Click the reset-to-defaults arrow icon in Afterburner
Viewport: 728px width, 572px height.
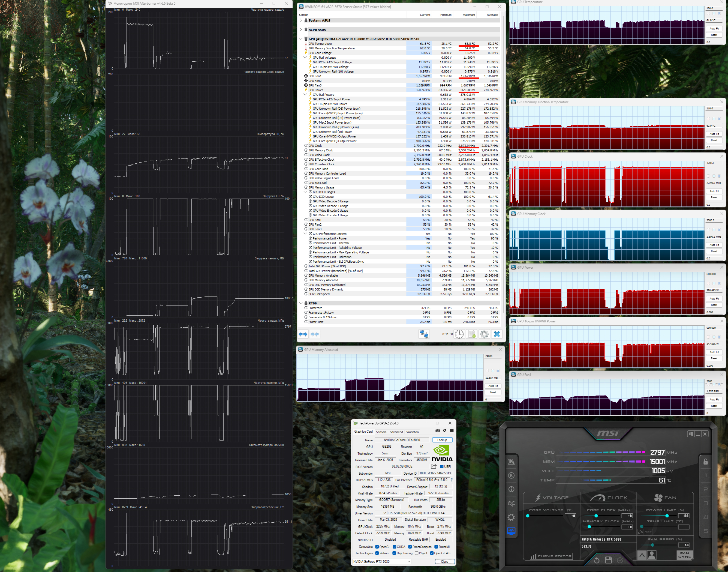pyautogui.click(x=597, y=560)
